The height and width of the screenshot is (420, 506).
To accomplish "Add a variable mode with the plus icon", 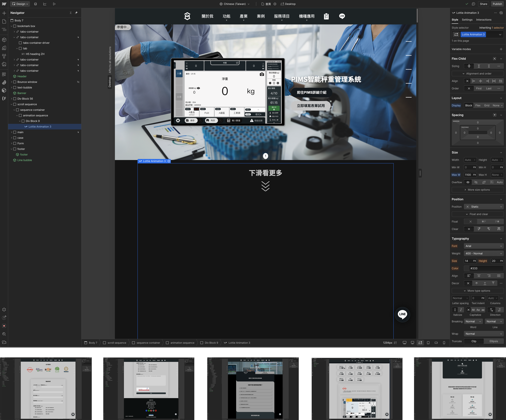I will tap(501, 49).
